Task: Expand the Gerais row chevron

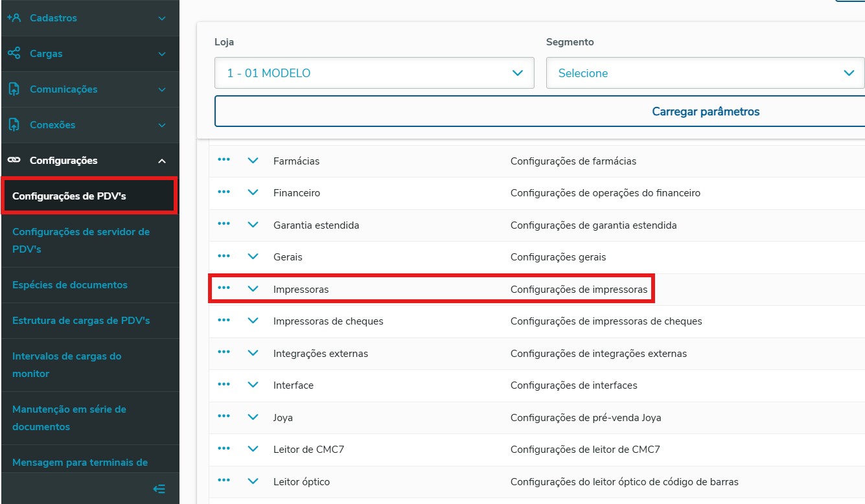Action: (x=253, y=257)
